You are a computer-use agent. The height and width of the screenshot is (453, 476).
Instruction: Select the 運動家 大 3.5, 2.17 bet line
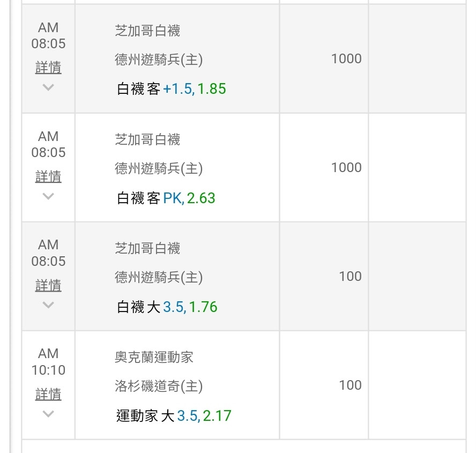pyautogui.click(x=174, y=415)
